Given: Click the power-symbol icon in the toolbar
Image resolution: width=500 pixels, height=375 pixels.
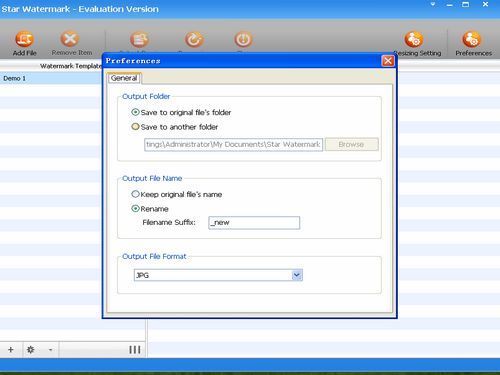Looking at the screenshot, I should [243, 40].
